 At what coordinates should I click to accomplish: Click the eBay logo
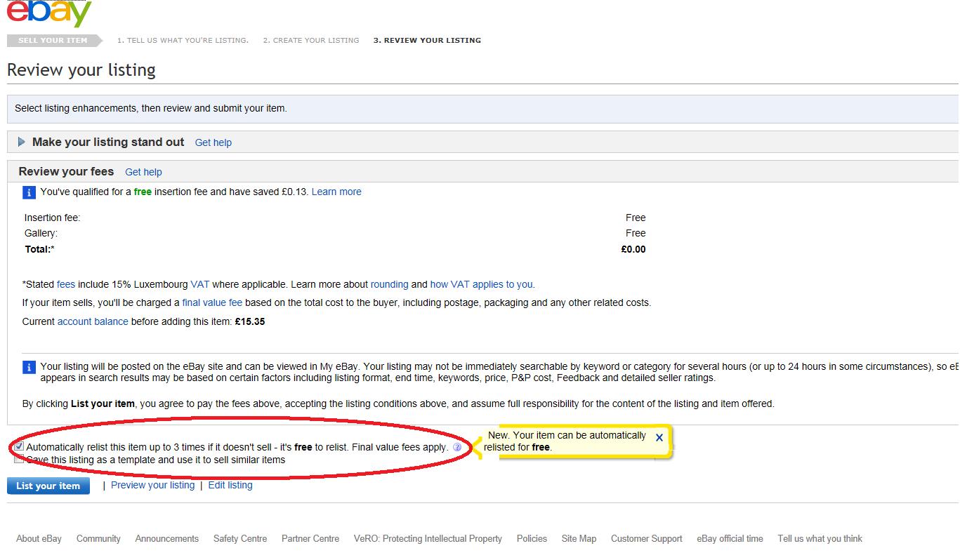pos(49,13)
